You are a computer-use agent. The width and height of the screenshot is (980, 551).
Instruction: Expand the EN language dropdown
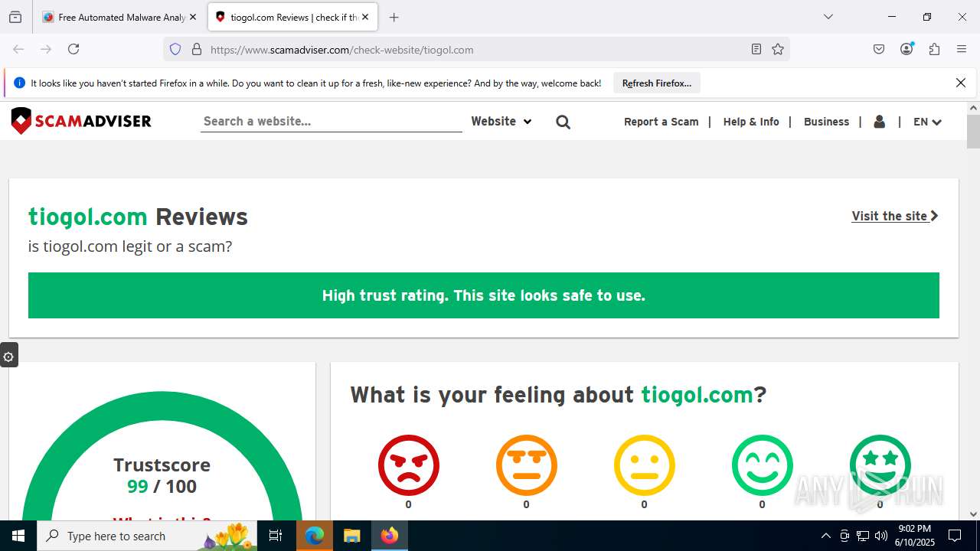(927, 122)
